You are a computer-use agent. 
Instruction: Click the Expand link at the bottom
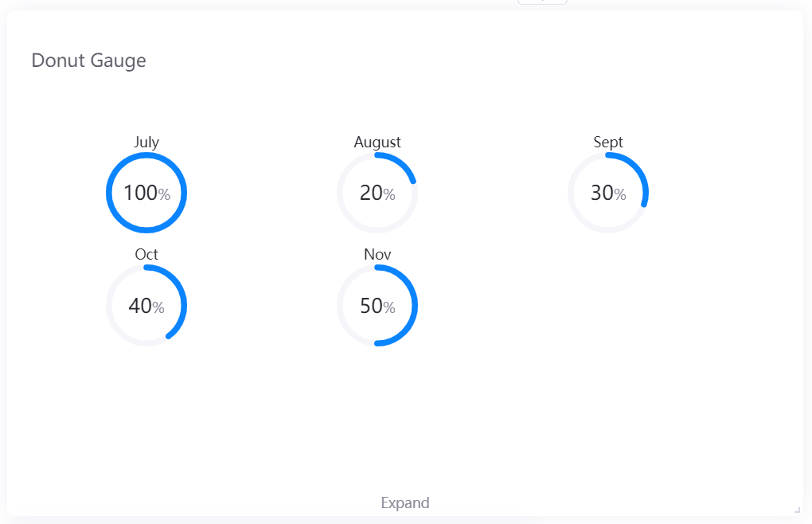click(405, 502)
